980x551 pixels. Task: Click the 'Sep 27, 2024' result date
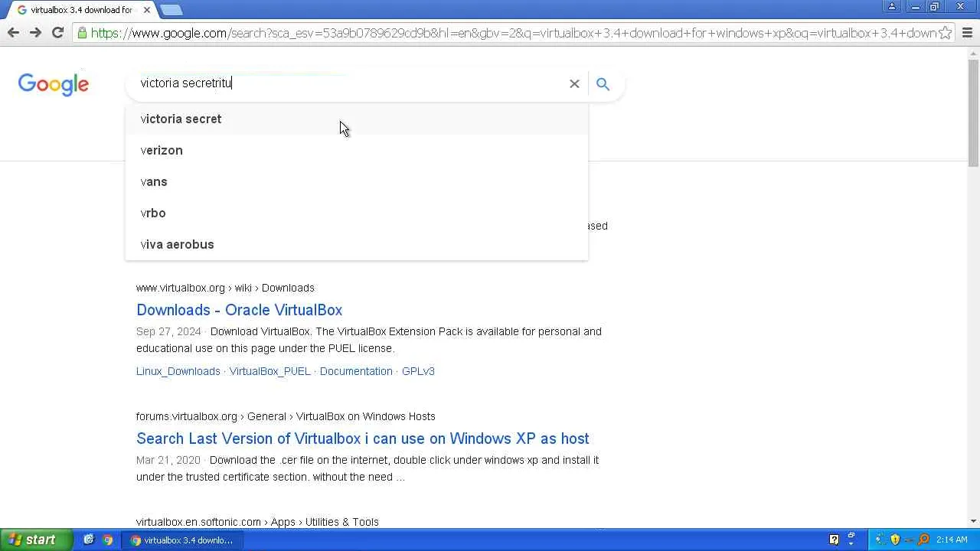tap(168, 331)
